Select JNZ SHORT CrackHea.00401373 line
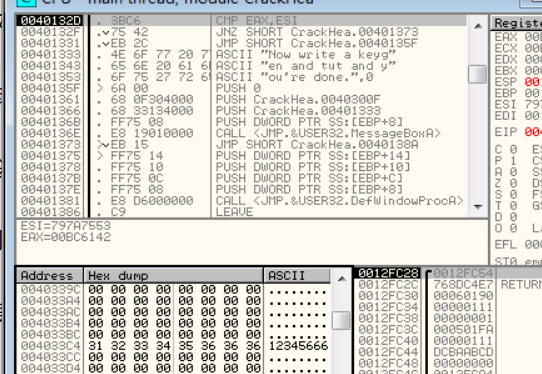542x374 pixels. coord(317,32)
